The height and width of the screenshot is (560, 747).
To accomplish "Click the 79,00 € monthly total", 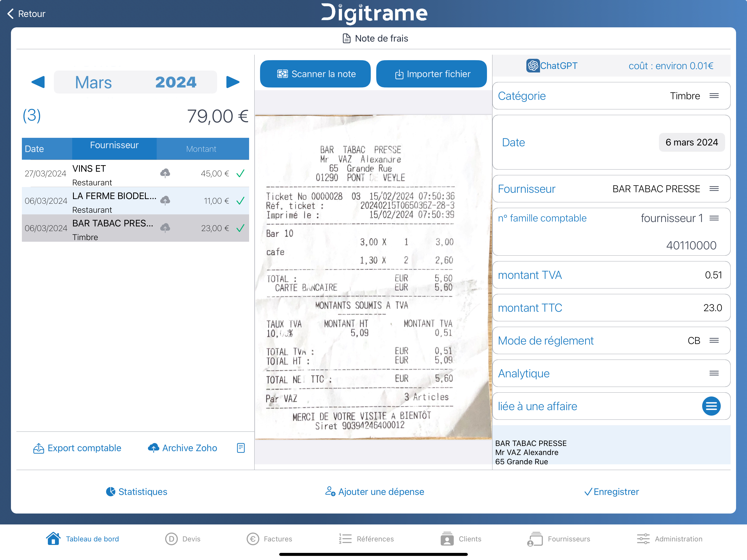I will coord(218,116).
